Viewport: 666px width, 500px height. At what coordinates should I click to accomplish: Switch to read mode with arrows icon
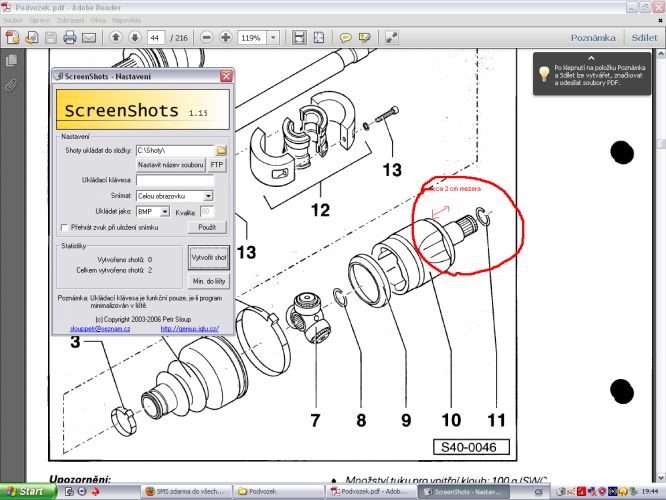(x=392, y=38)
